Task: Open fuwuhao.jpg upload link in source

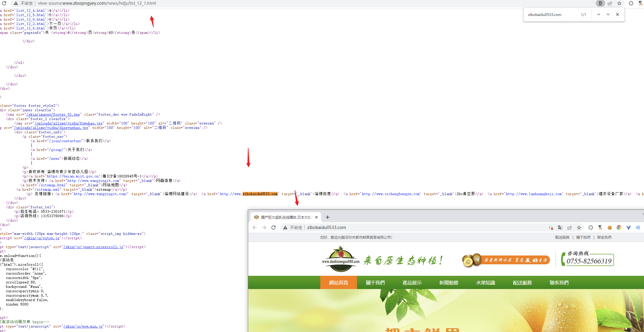Action: click(x=69, y=123)
